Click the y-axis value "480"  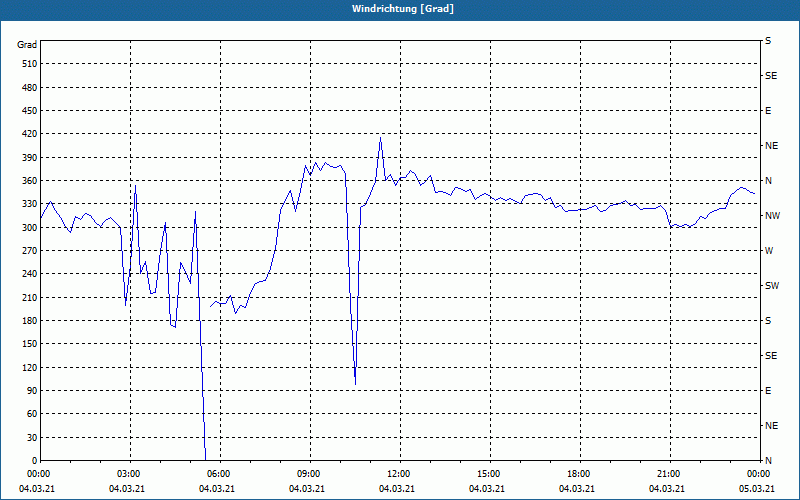click(30, 88)
